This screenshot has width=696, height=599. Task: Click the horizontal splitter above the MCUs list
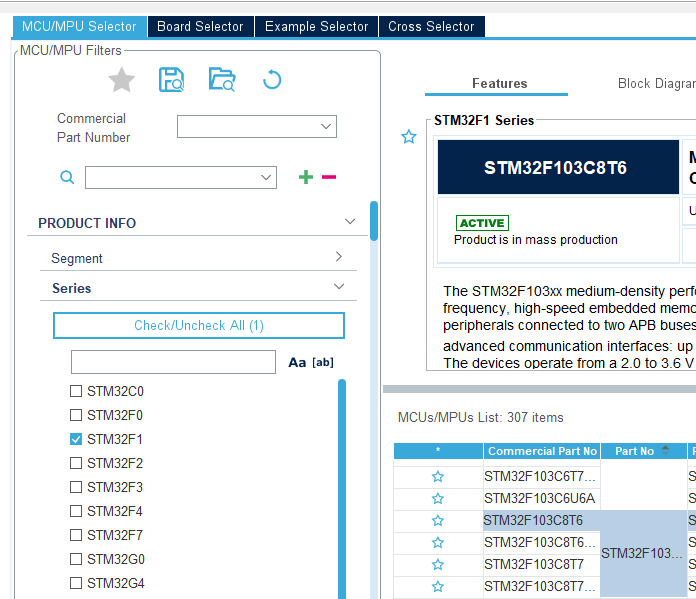coord(539,389)
